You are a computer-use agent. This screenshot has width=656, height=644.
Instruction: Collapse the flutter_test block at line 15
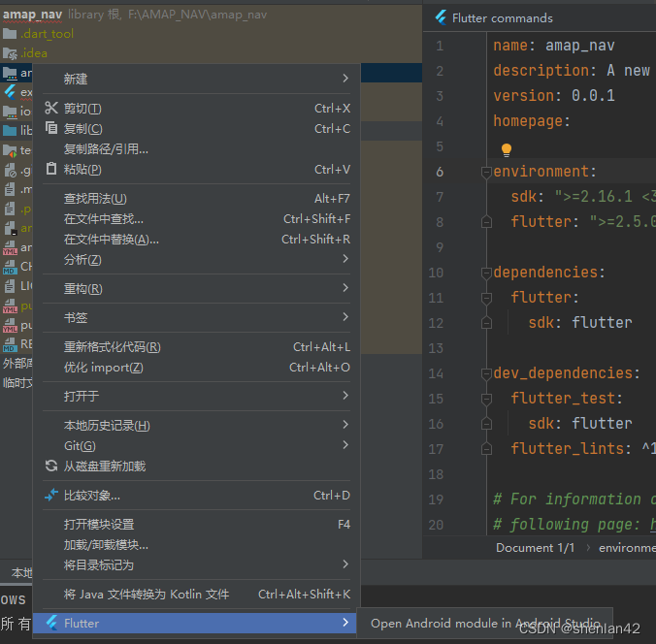486,399
